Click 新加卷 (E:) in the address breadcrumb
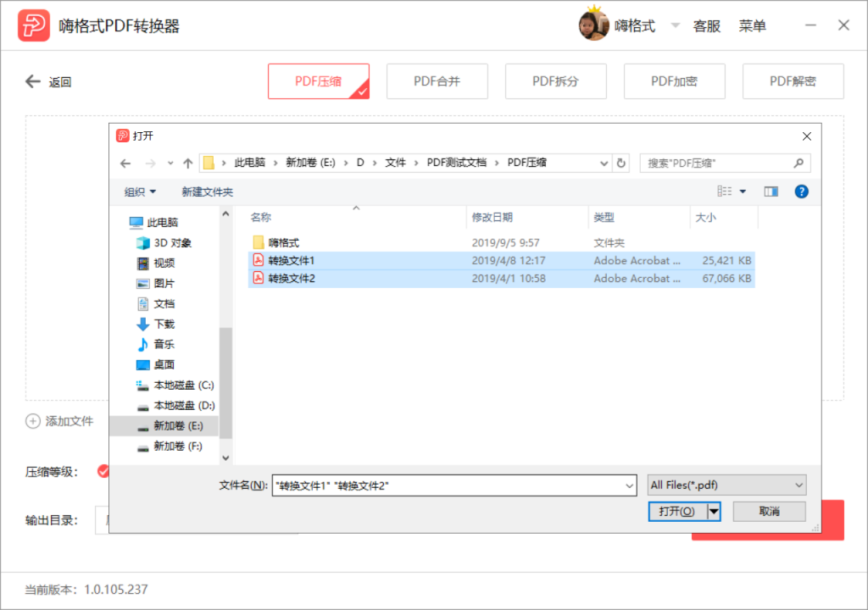 point(310,163)
